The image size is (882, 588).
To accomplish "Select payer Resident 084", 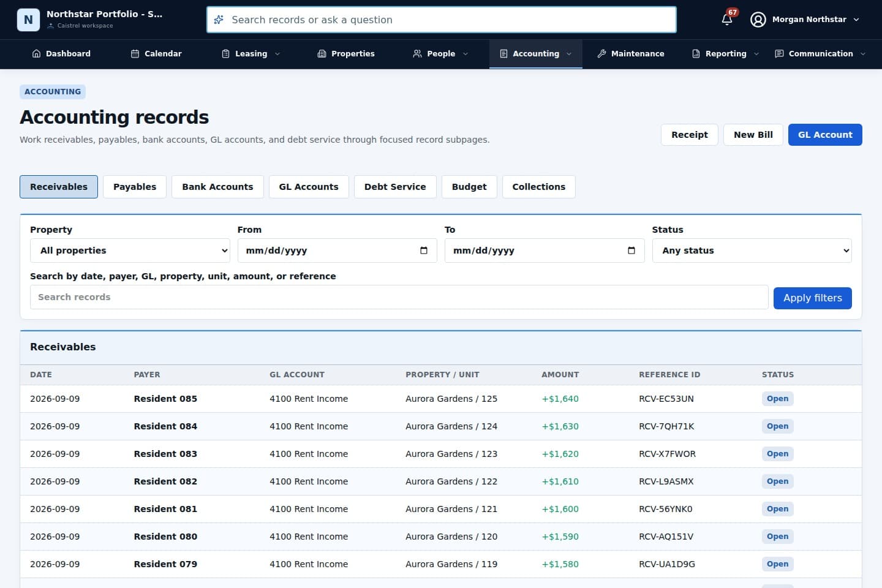I will tap(165, 426).
